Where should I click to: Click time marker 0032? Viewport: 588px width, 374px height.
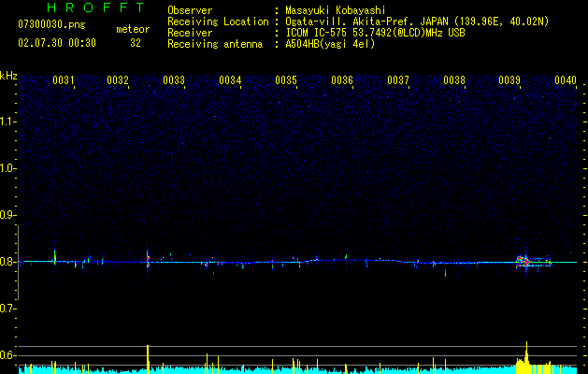[x=118, y=80]
